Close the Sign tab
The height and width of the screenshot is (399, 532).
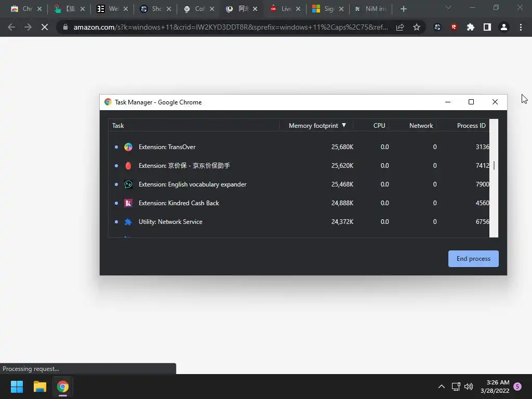[x=341, y=9]
